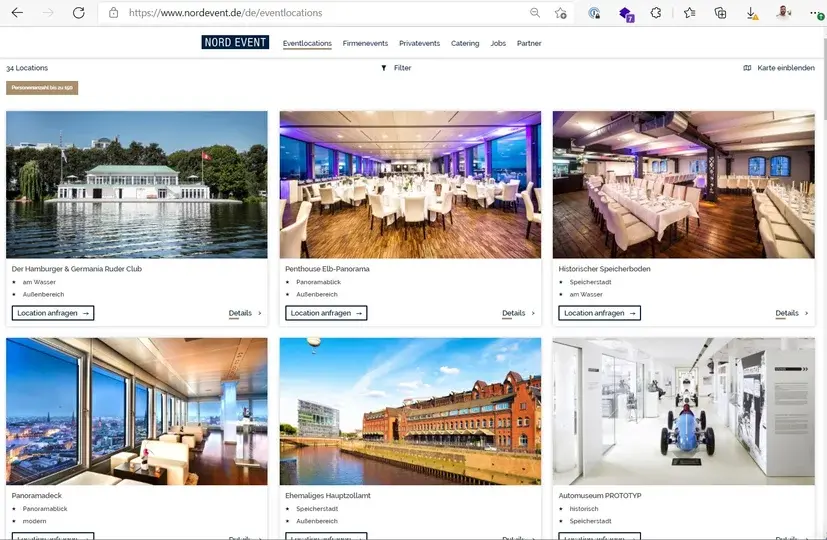
Task: Open Details for Historischer Speicherboden
Action: pos(792,313)
